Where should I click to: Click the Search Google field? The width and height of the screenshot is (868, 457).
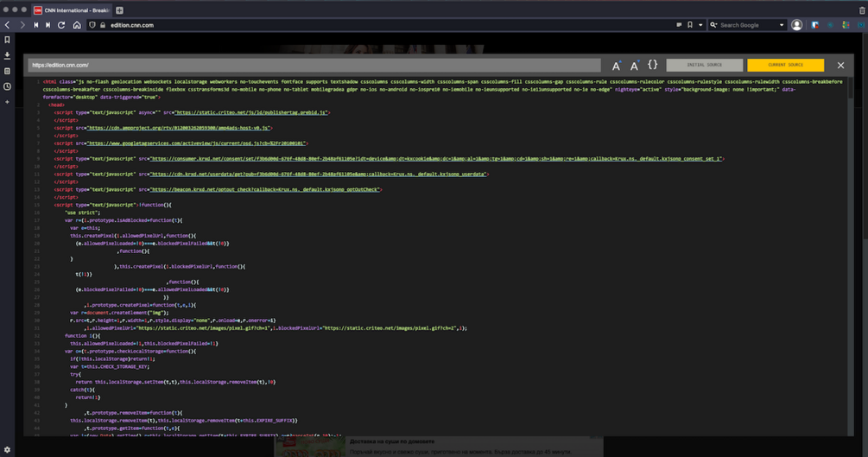747,25
